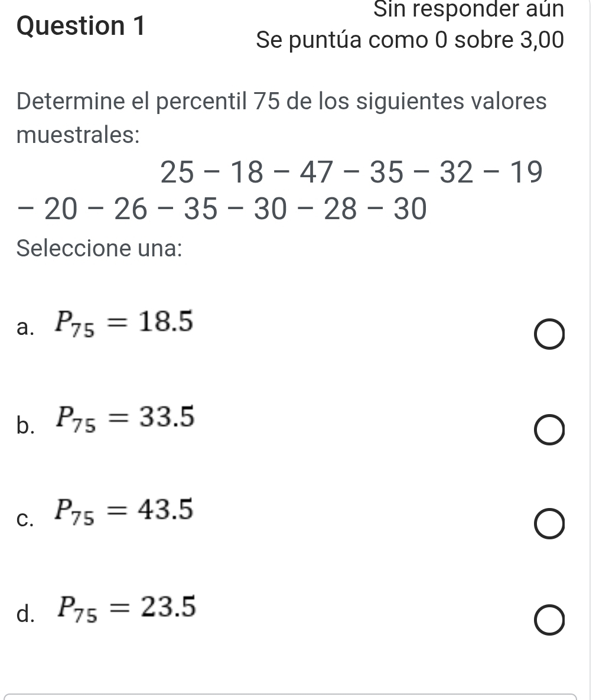Click the first data row starting with 25
Viewport: 609px width, 700px height.
[x=351, y=172]
